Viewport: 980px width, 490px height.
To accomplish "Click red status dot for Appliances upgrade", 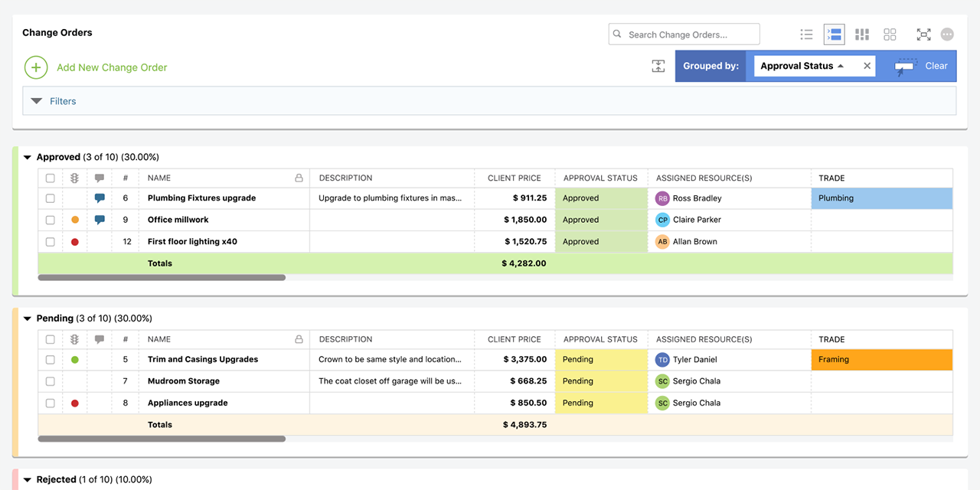I will tap(75, 403).
